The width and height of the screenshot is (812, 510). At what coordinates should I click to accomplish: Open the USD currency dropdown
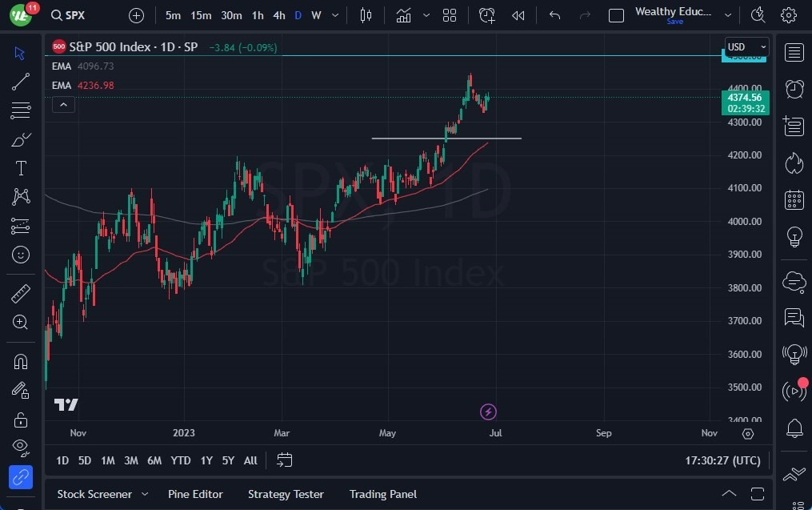746,47
